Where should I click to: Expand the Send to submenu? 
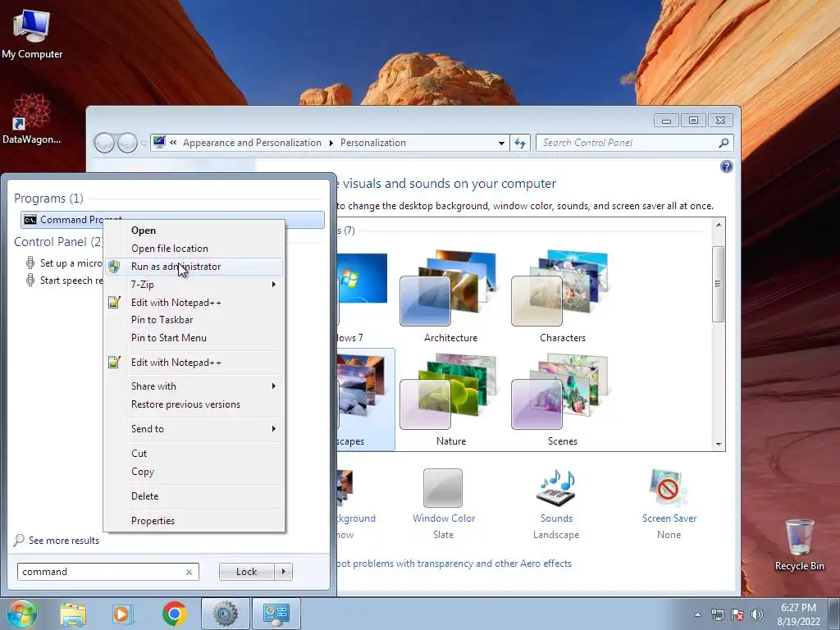(x=194, y=428)
